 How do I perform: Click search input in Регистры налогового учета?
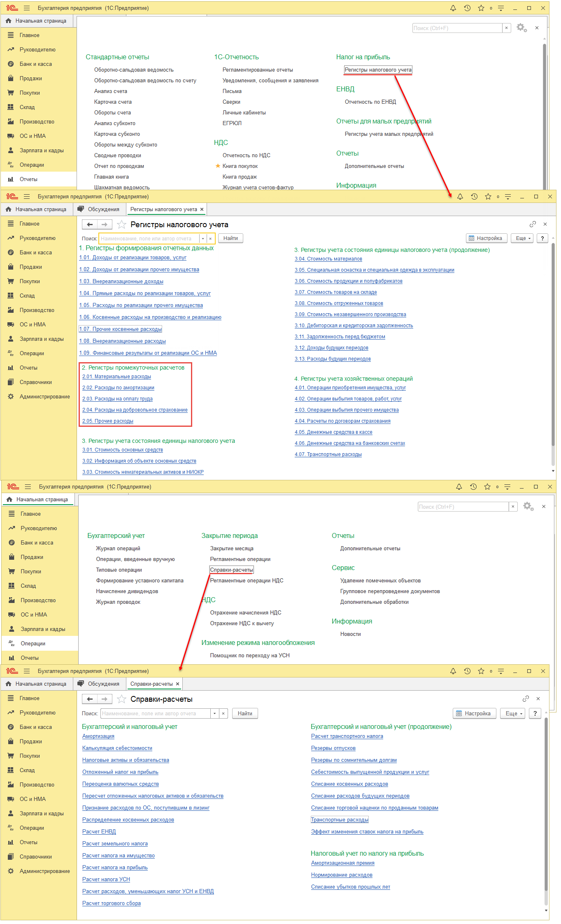point(149,238)
